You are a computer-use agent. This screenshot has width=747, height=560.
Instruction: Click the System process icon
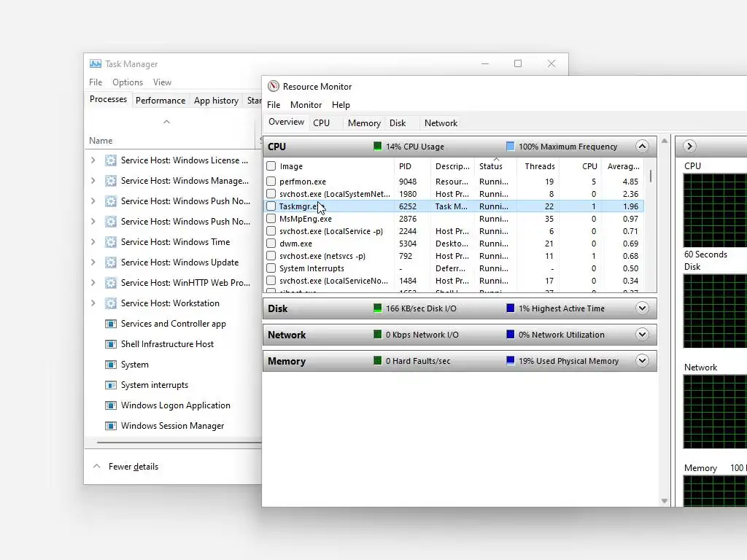(x=111, y=365)
